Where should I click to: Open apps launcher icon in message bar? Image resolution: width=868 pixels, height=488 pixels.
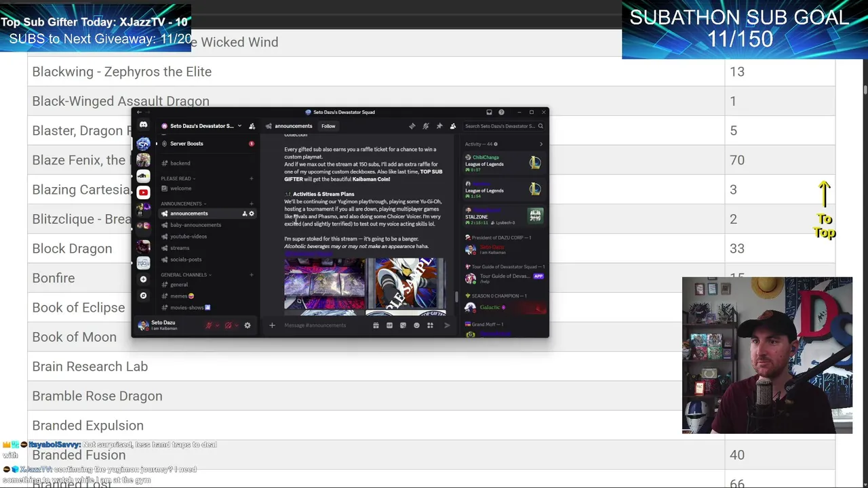[430, 325]
